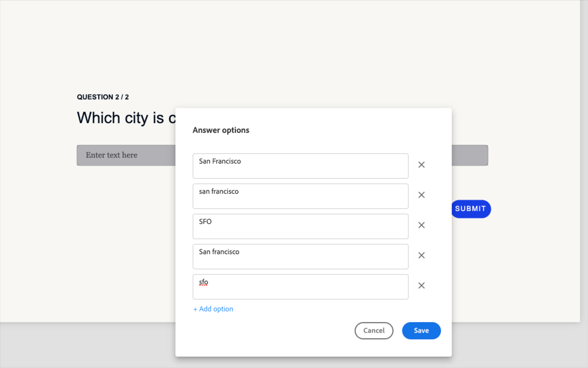The width and height of the screenshot is (588, 368).
Task: Click the misspelled 'sfo' text field
Action: point(300,287)
